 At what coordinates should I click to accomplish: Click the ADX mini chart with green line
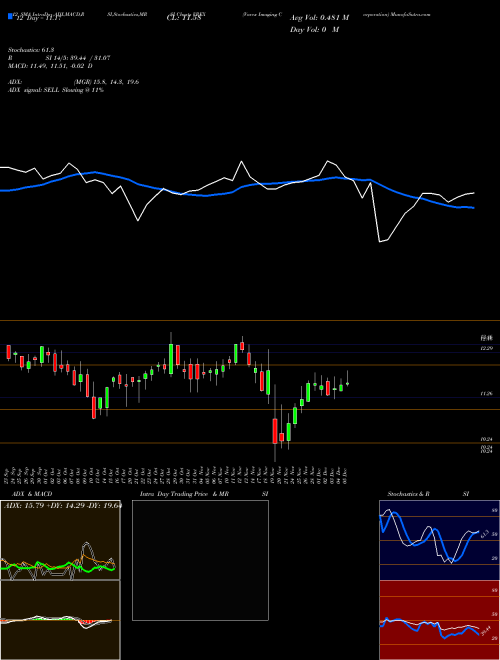click(60, 539)
